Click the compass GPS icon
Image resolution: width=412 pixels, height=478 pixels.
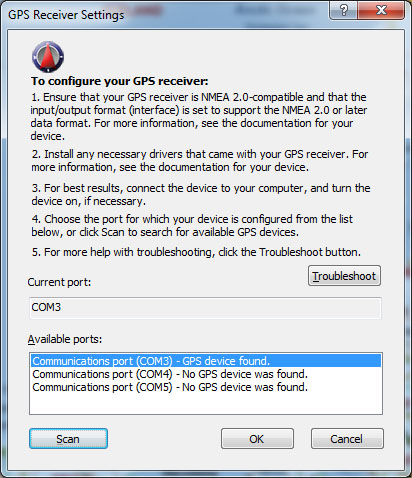point(48,57)
